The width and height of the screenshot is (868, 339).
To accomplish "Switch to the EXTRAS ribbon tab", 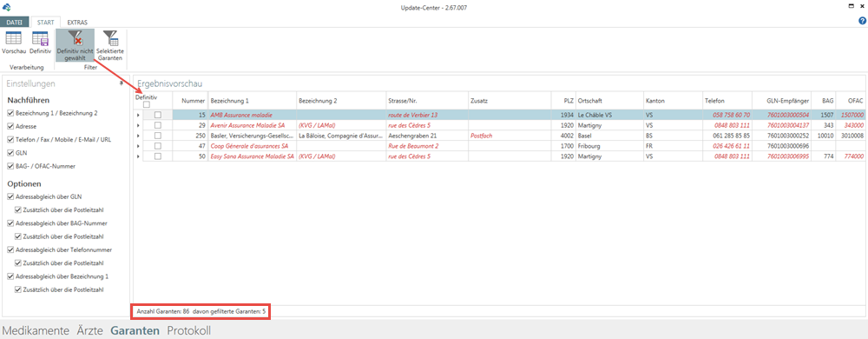I will [77, 22].
